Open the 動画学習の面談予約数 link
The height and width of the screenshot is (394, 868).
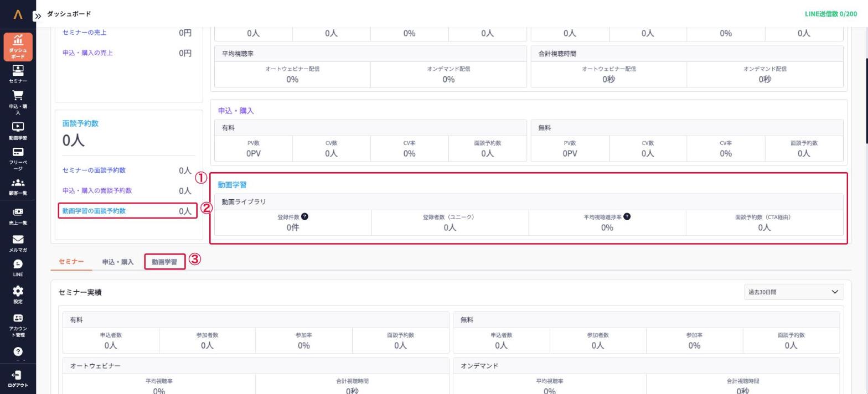click(94, 211)
